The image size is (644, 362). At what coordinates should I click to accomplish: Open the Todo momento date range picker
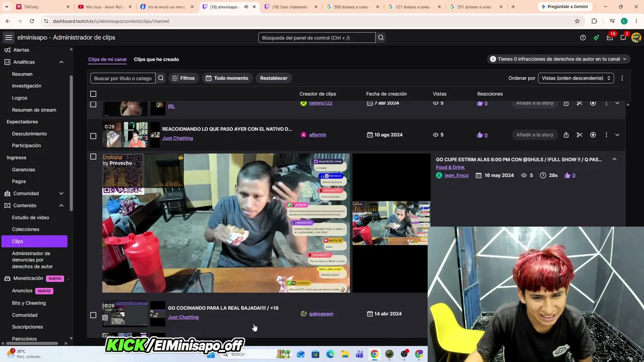pyautogui.click(x=227, y=78)
